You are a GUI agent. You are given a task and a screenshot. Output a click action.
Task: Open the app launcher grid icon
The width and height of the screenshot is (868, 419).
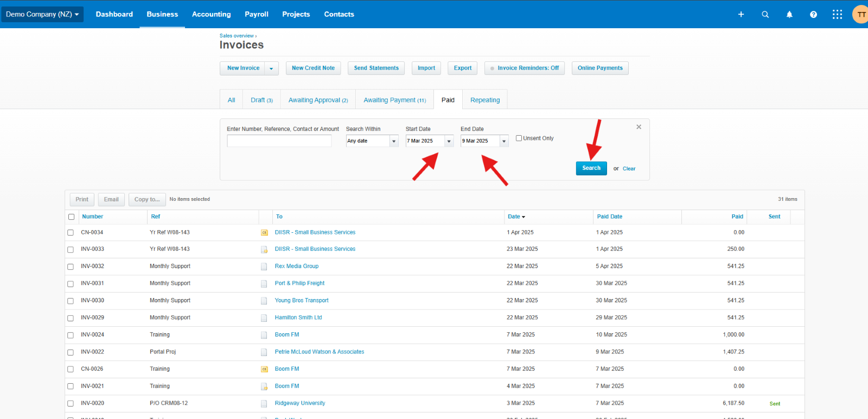click(x=837, y=14)
